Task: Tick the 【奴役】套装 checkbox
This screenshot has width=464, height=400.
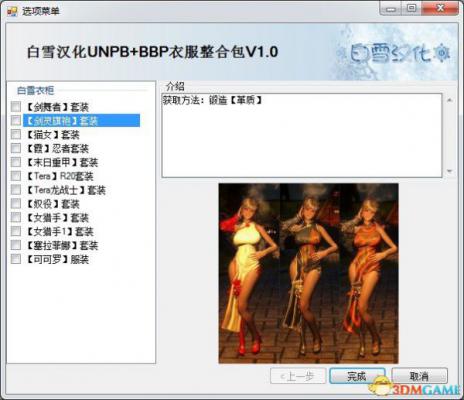Action: (16, 203)
